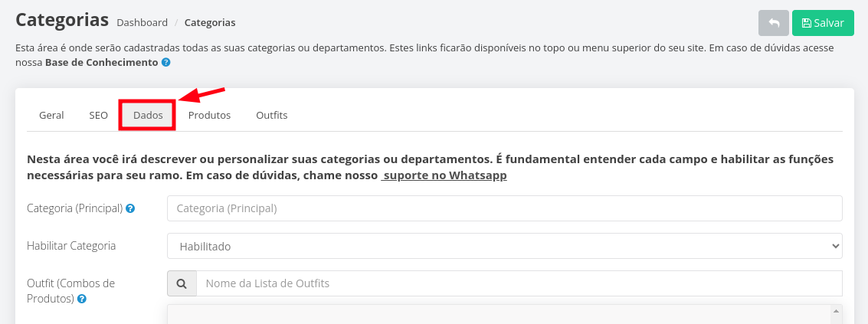Open the suporte no Whatsapp link
868x324 pixels.
[444, 175]
